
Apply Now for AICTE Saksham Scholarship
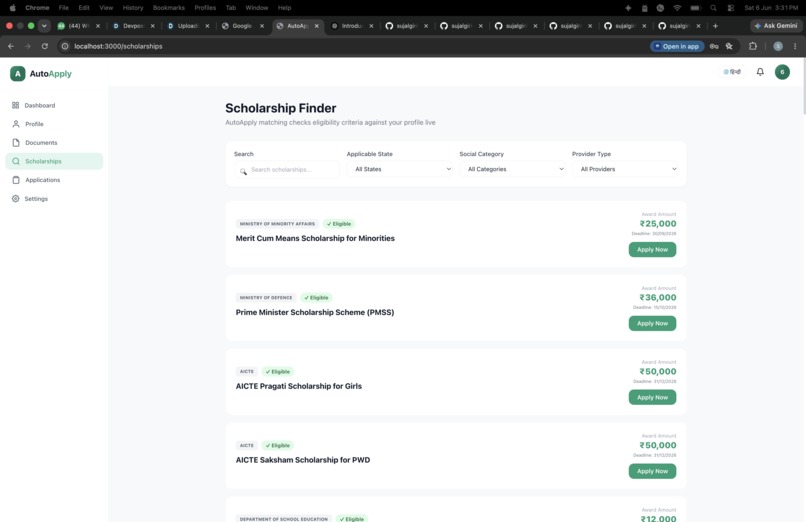(652, 471)
